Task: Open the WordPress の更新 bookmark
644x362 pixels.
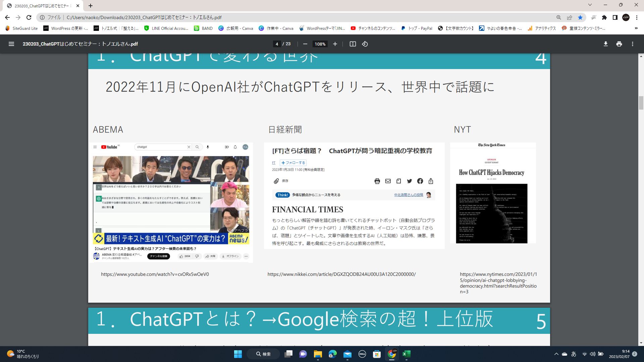Action: [66, 28]
